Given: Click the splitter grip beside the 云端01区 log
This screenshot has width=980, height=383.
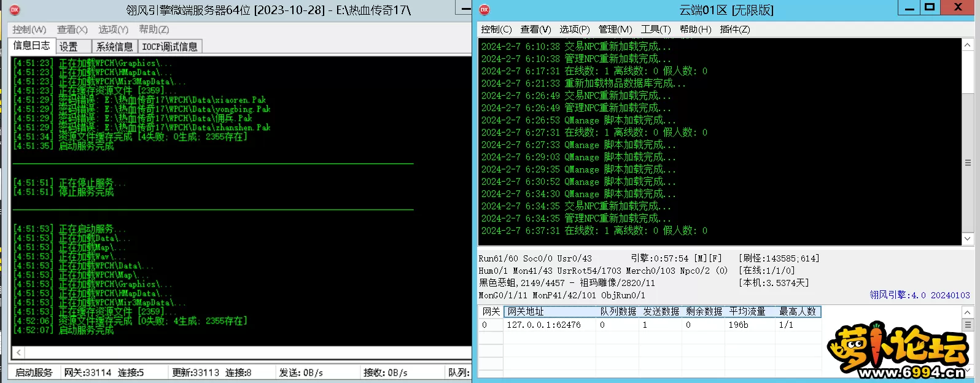Looking at the screenshot, I should (x=968, y=163).
